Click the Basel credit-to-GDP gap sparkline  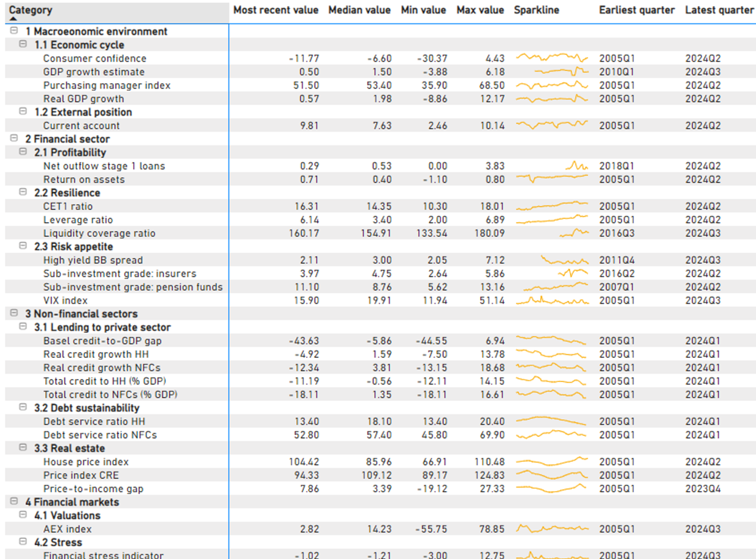click(x=551, y=340)
